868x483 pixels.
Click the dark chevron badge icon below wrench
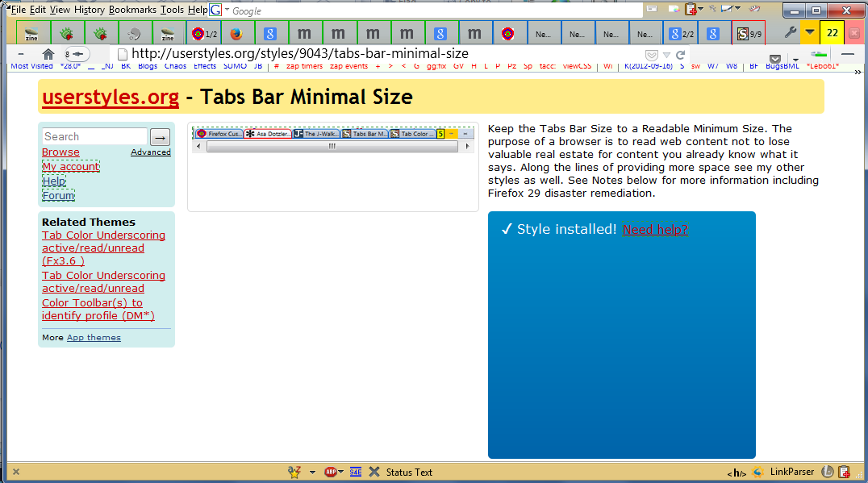(775, 59)
